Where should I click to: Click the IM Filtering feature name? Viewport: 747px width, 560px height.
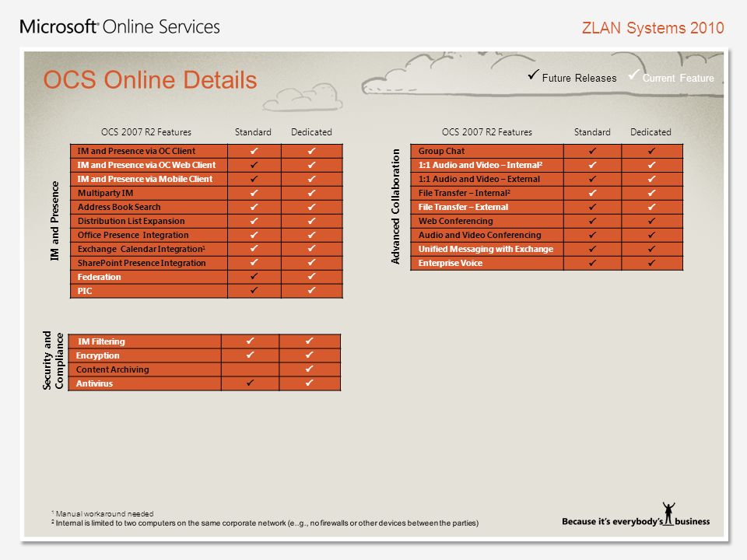click(101, 341)
